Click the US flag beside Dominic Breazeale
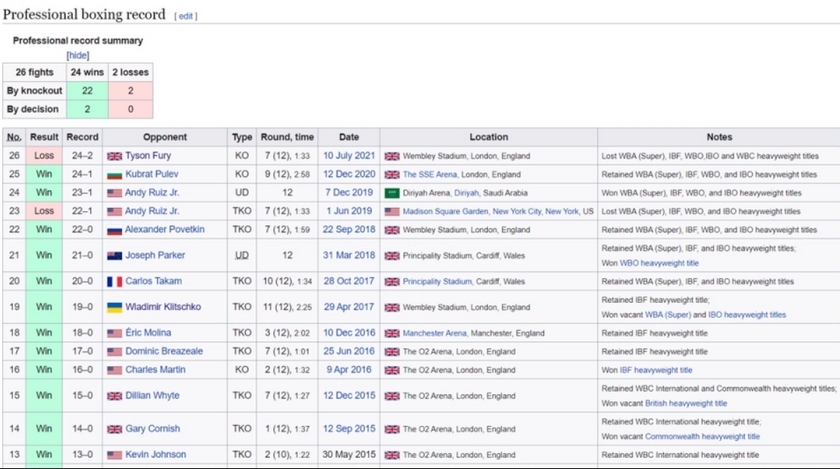Image resolution: width=840 pixels, height=469 pixels. (114, 352)
